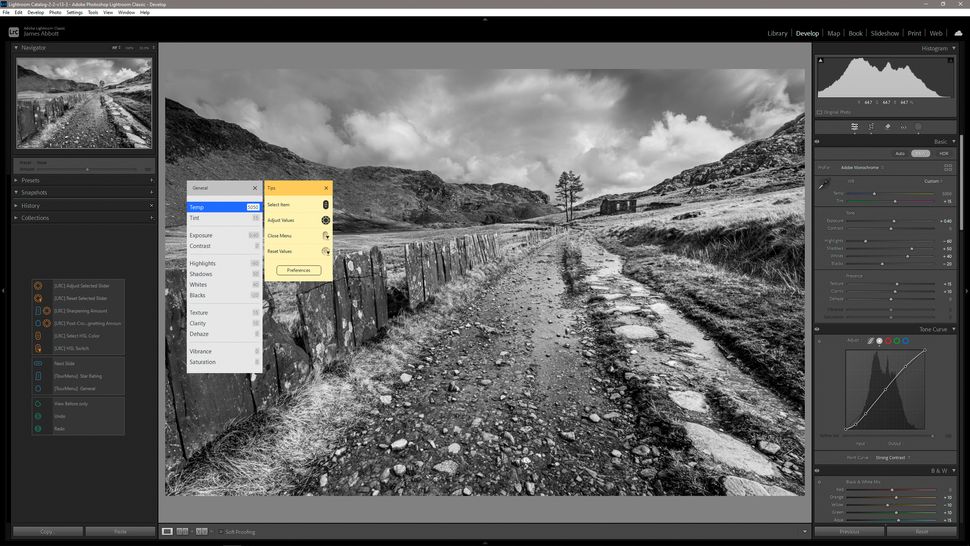970x546 pixels.
Task: Select the Crop overlay tool icon
Action: (x=871, y=127)
